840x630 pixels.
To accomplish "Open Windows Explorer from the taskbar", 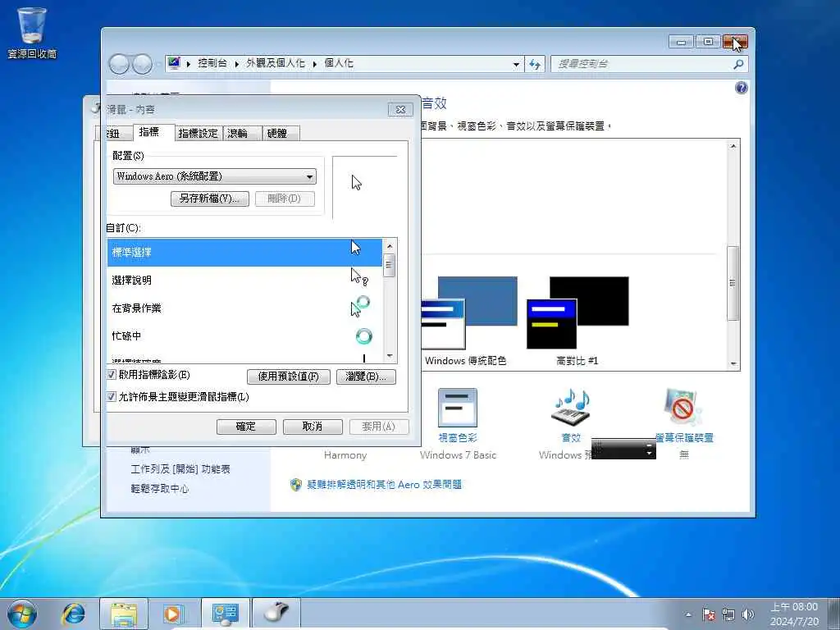I will coord(124,614).
